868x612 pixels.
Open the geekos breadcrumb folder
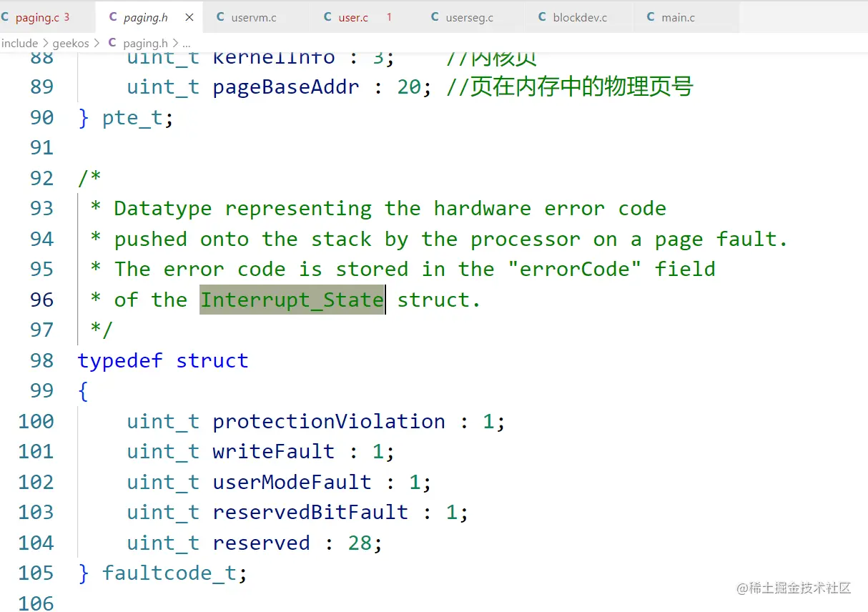pos(71,43)
